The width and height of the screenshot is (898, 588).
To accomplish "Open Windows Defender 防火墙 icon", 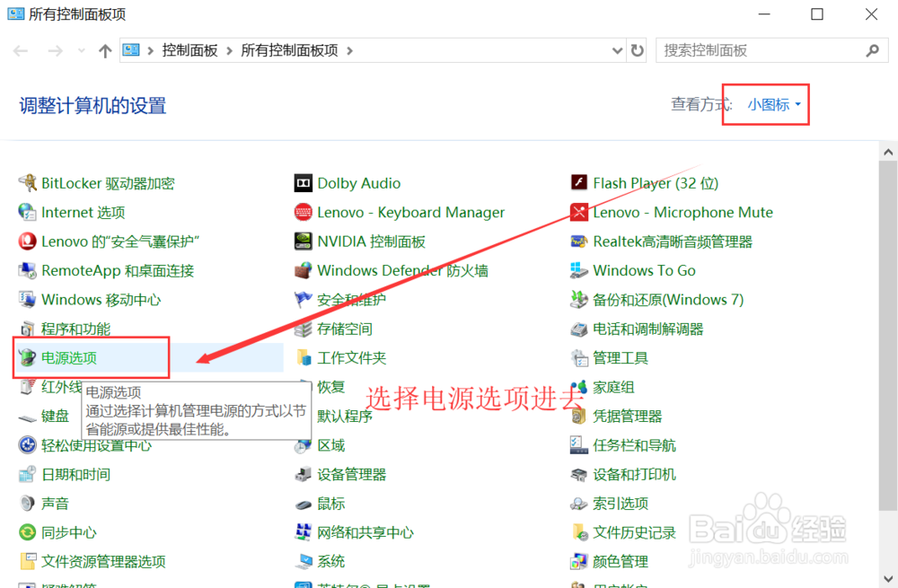I will click(303, 271).
